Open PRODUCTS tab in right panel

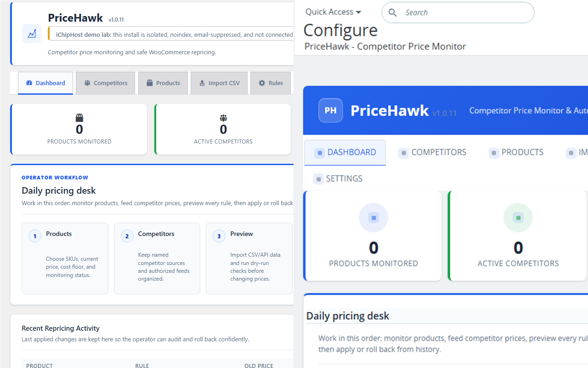tap(516, 152)
